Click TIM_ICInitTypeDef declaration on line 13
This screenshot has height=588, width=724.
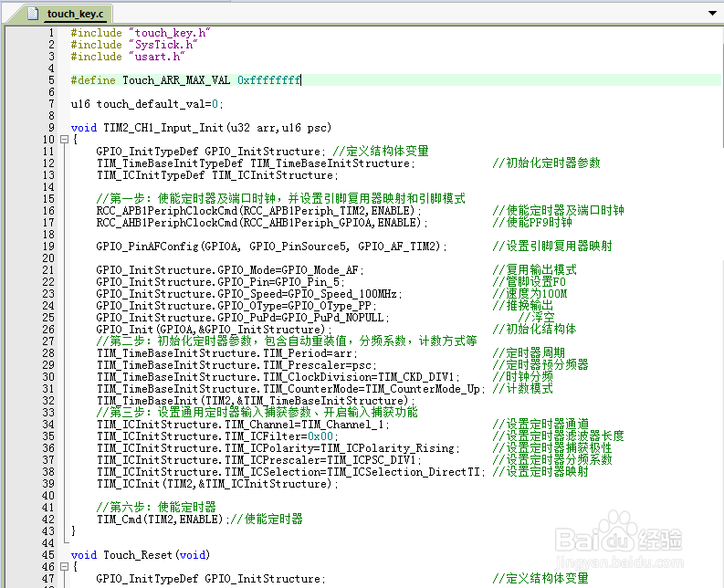[217, 175]
